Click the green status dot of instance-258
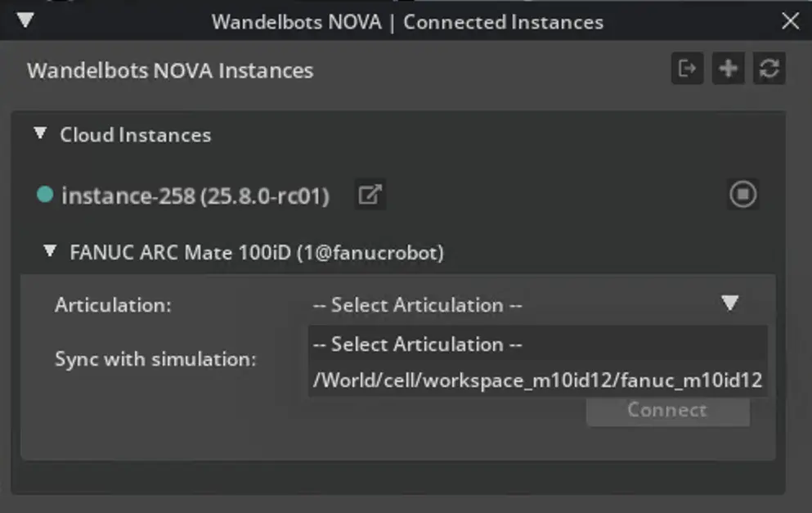The width and height of the screenshot is (812, 513). (x=45, y=195)
